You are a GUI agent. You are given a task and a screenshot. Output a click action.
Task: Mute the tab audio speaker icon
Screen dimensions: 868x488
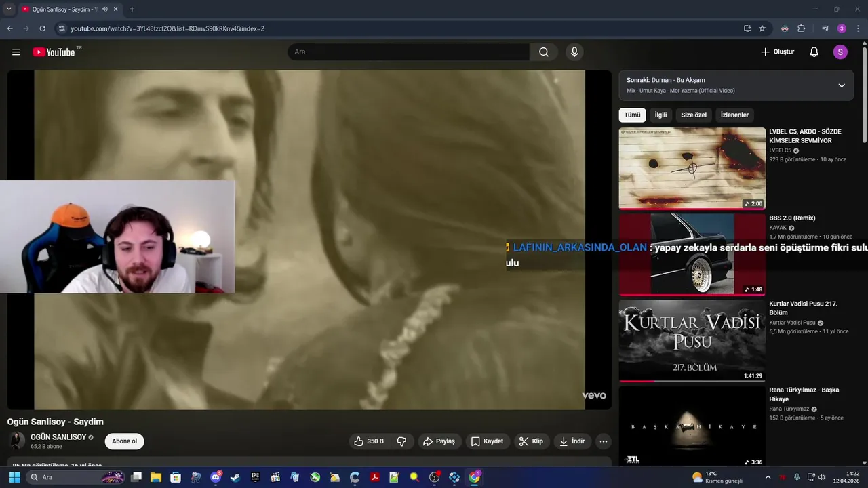click(x=104, y=9)
